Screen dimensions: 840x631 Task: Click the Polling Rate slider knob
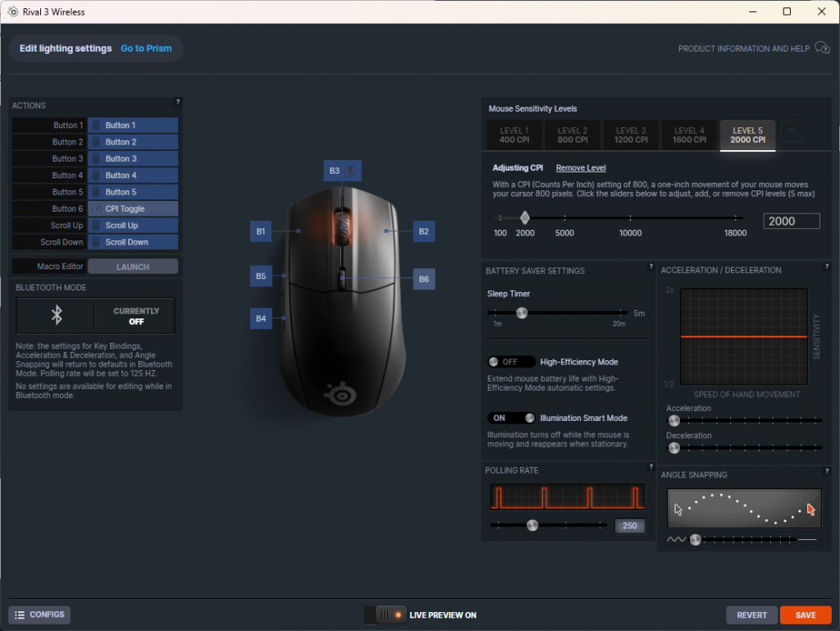[532, 525]
